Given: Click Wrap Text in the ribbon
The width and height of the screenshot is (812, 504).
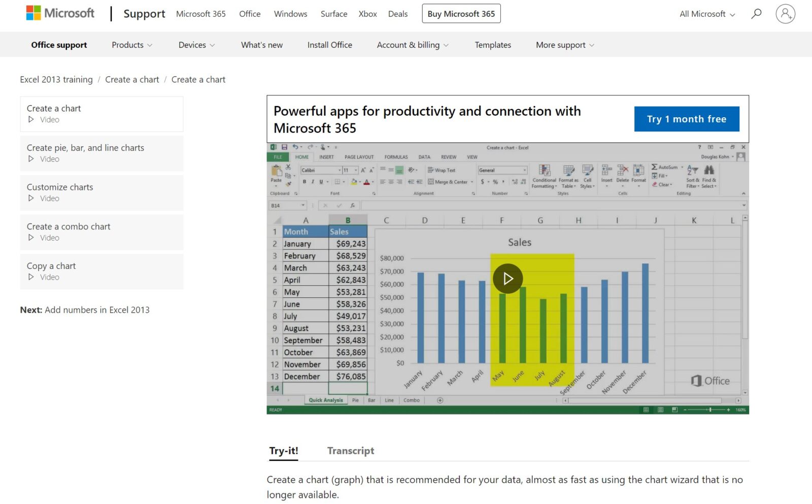Looking at the screenshot, I should [x=442, y=170].
